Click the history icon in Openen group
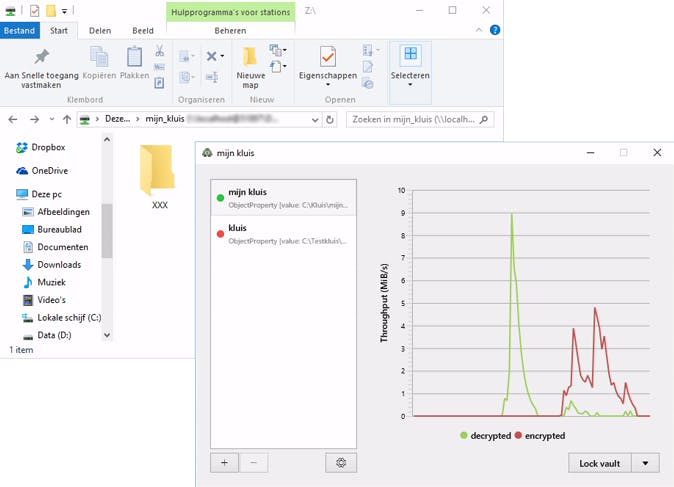Viewport: 674px width, 487px height. tap(368, 83)
